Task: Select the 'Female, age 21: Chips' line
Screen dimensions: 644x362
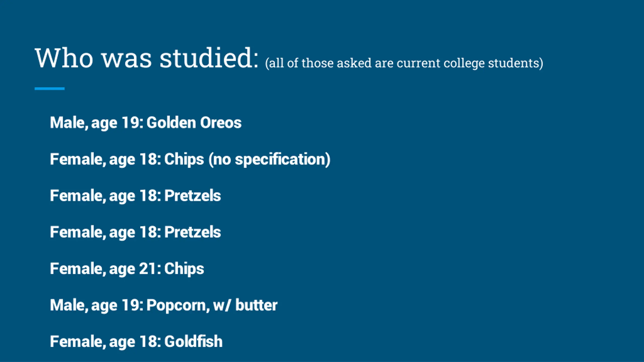Action: 127,269
